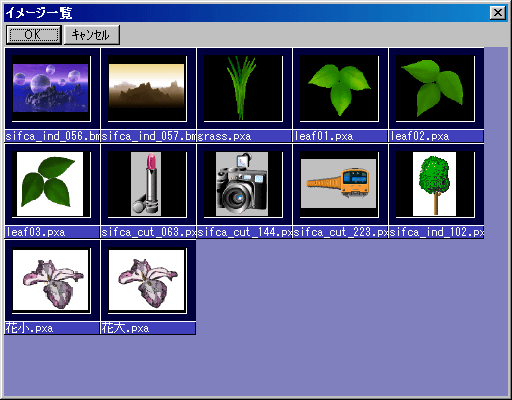Select the 花大.pxa flower thumbnail
The height and width of the screenshot is (400, 512).
pyautogui.click(x=148, y=281)
